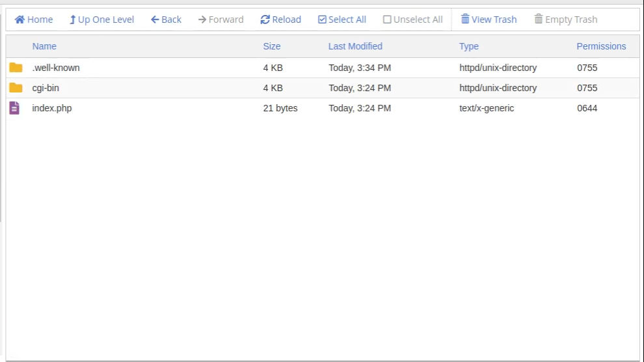Select the .well-known folder name
The width and height of the screenshot is (644, 362).
[x=56, y=68]
